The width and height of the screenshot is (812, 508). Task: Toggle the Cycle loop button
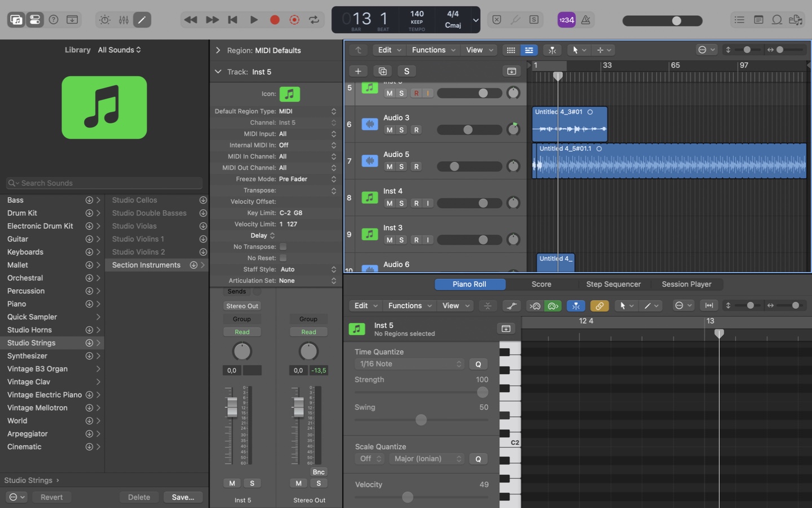tap(314, 20)
